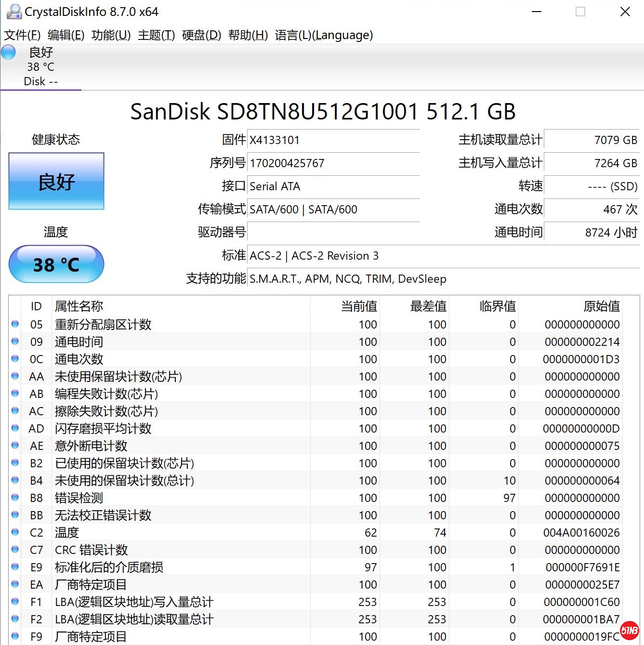Click the status dot beside 温度 row C2
The image size is (644, 645).
(15, 532)
